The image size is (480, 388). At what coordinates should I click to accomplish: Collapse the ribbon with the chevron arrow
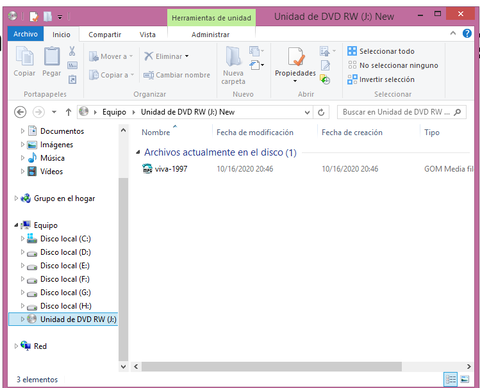[453, 33]
